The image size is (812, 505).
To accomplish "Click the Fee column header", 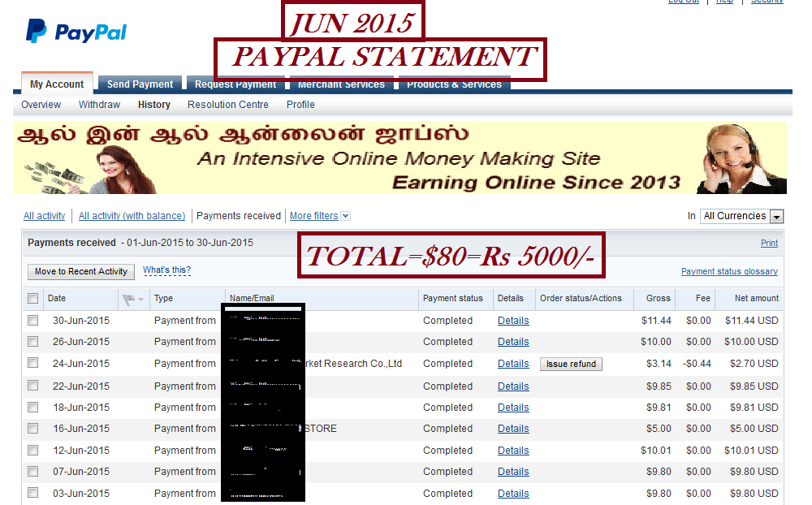I will 702,298.
